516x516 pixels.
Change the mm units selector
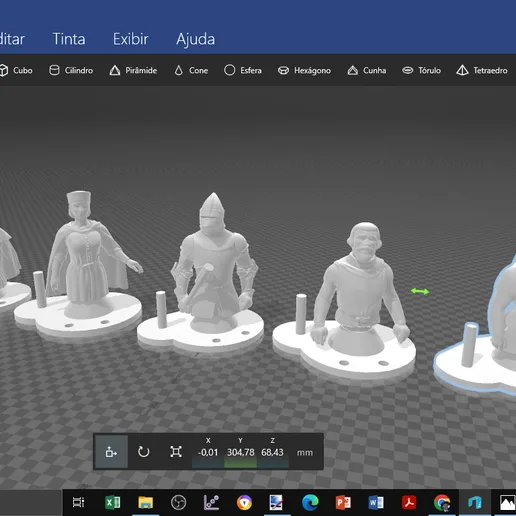[305, 452]
